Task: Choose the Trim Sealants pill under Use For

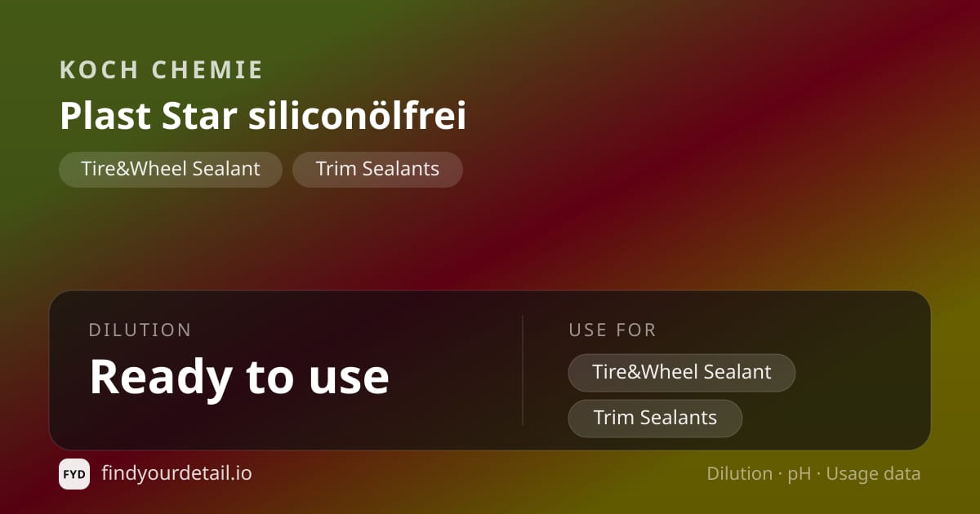Action: click(x=655, y=418)
